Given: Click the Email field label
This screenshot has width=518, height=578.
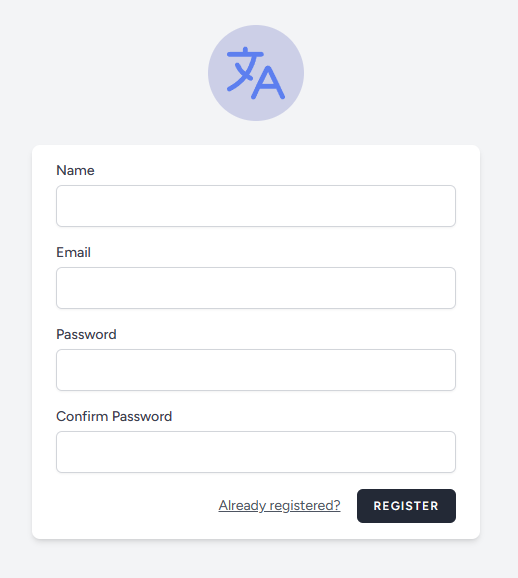Looking at the screenshot, I should [x=73, y=253].
